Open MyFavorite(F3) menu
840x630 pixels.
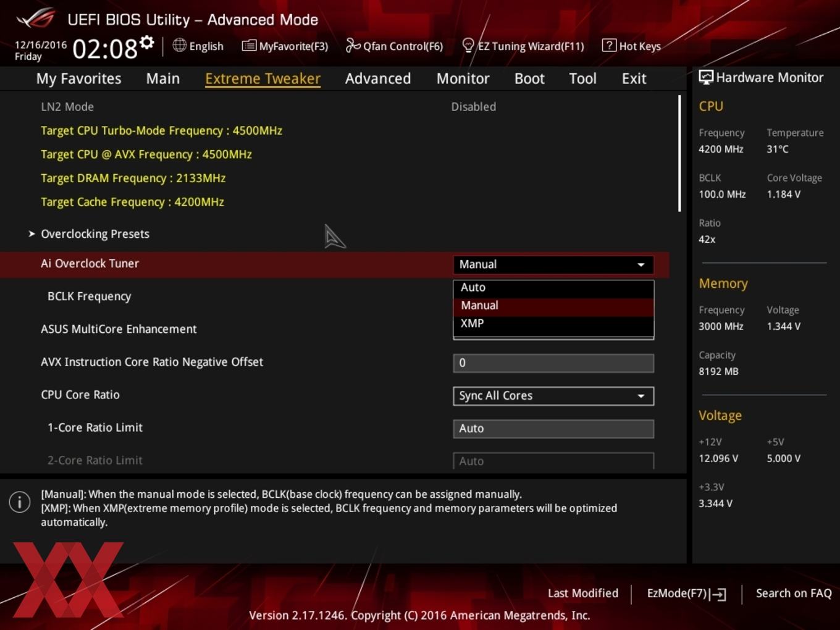pyautogui.click(x=285, y=46)
